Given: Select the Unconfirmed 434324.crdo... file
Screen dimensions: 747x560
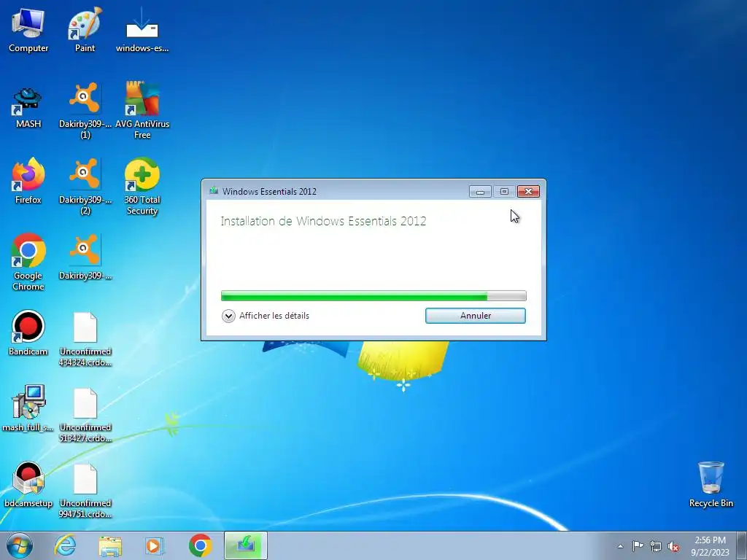Looking at the screenshot, I should coord(85,339).
